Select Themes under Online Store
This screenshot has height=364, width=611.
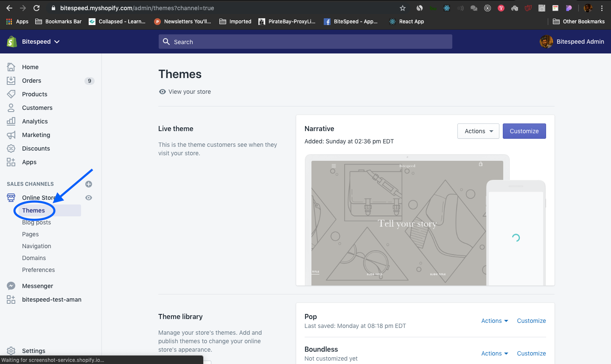click(x=34, y=210)
